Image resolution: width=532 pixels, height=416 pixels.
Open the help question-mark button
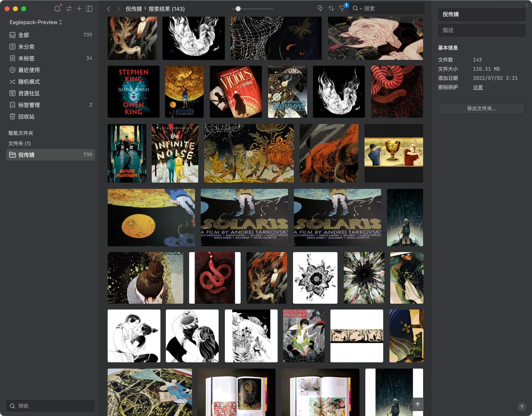tap(522, 407)
